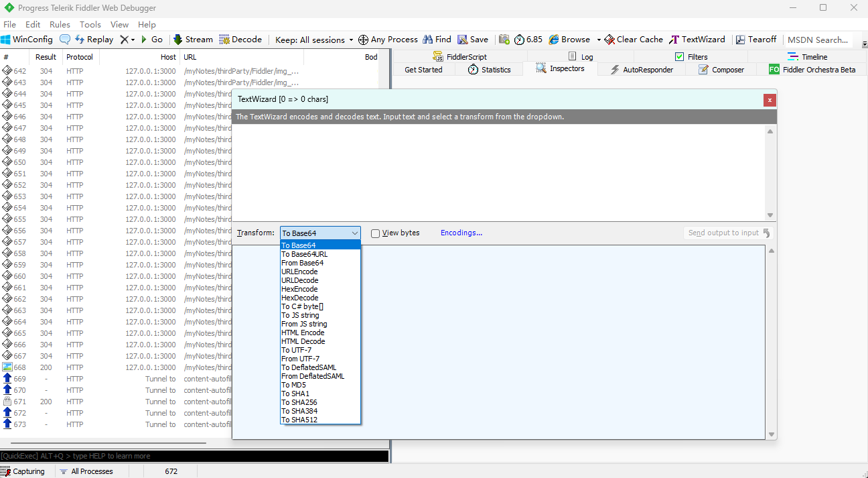Enable the View bytes checkbox
The width and height of the screenshot is (868, 478).
[x=376, y=233]
